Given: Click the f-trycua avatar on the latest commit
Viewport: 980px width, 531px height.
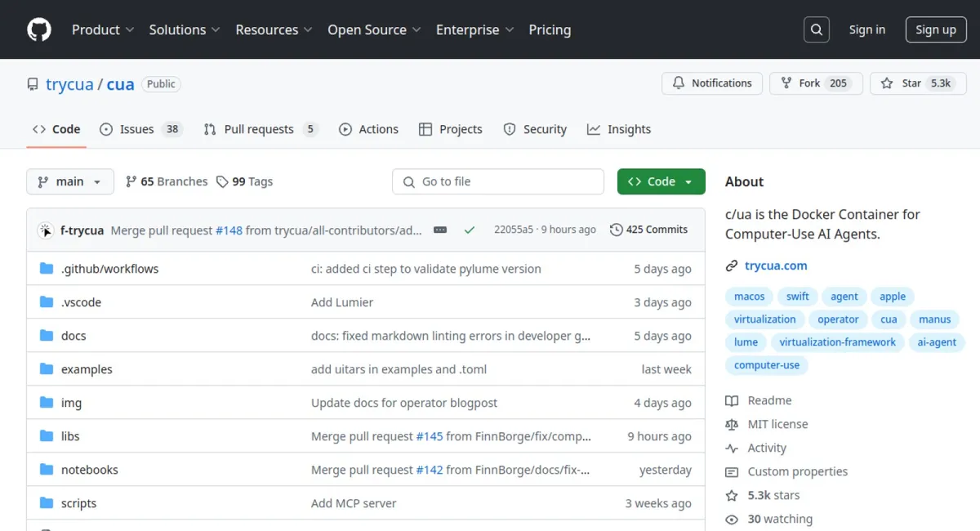Looking at the screenshot, I should click(46, 230).
